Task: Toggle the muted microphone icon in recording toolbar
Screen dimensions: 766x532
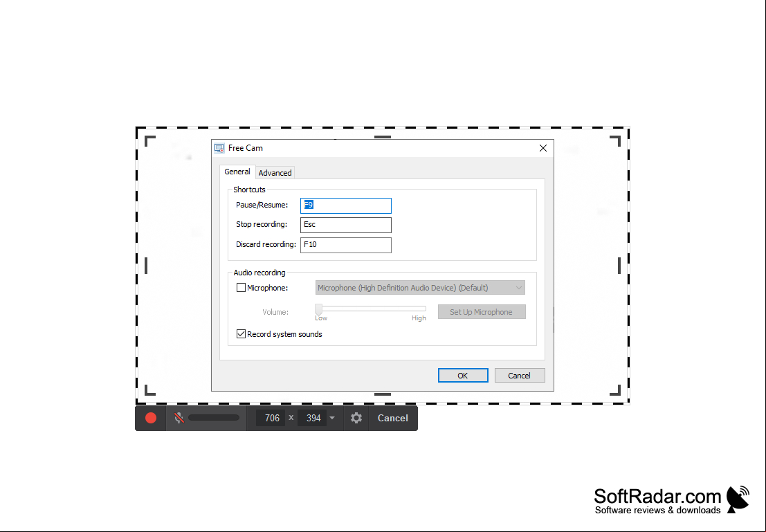Action: click(179, 418)
